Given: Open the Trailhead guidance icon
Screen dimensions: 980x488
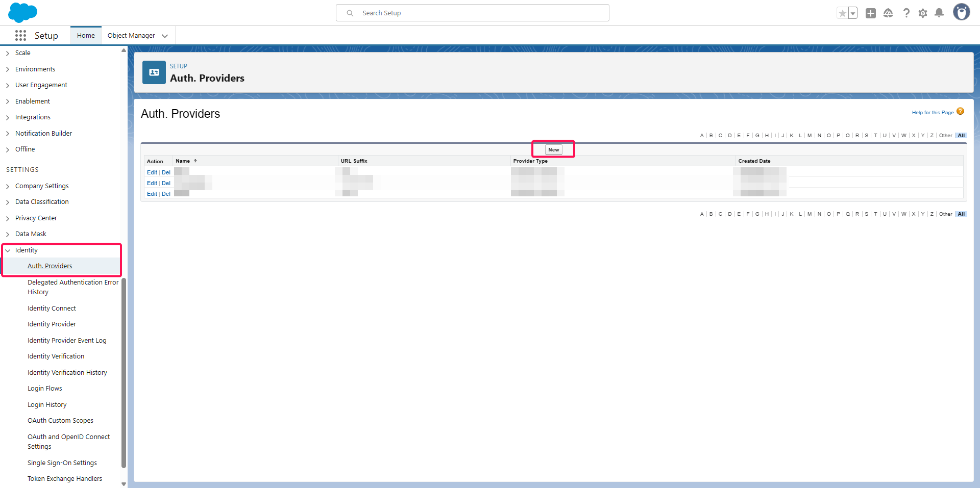Looking at the screenshot, I should [x=888, y=13].
